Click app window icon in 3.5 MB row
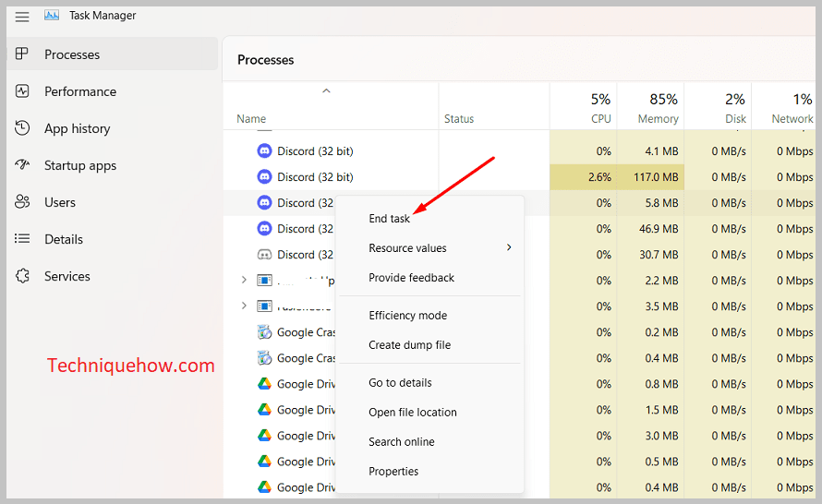 tap(264, 306)
